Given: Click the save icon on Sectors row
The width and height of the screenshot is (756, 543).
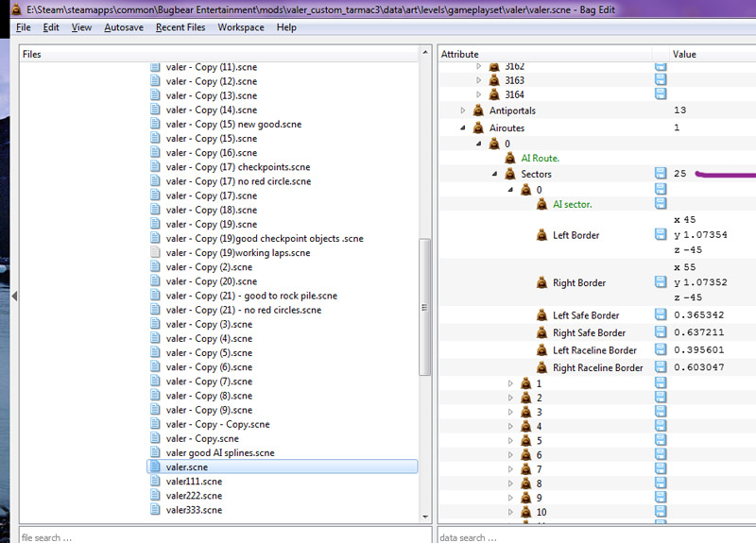Looking at the screenshot, I should 661,173.
